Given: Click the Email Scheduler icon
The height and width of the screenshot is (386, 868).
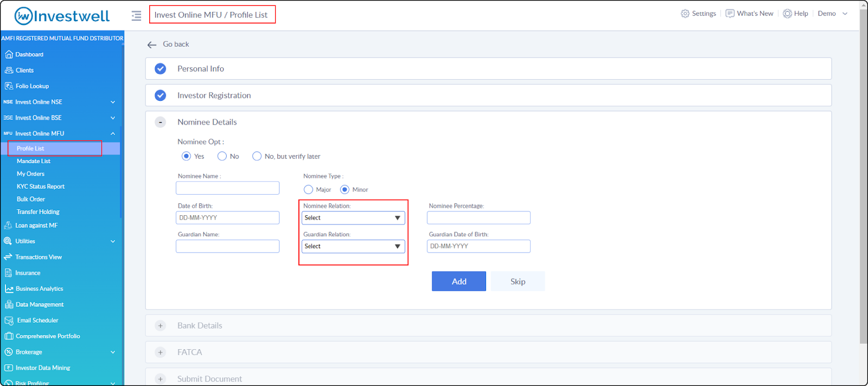Looking at the screenshot, I should point(9,320).
